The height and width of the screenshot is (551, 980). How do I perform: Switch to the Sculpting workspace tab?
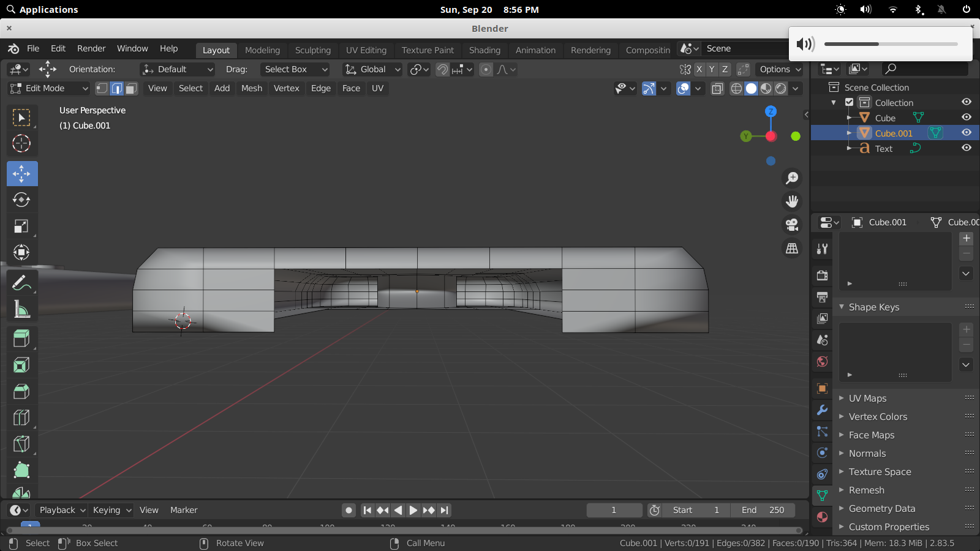313,50
